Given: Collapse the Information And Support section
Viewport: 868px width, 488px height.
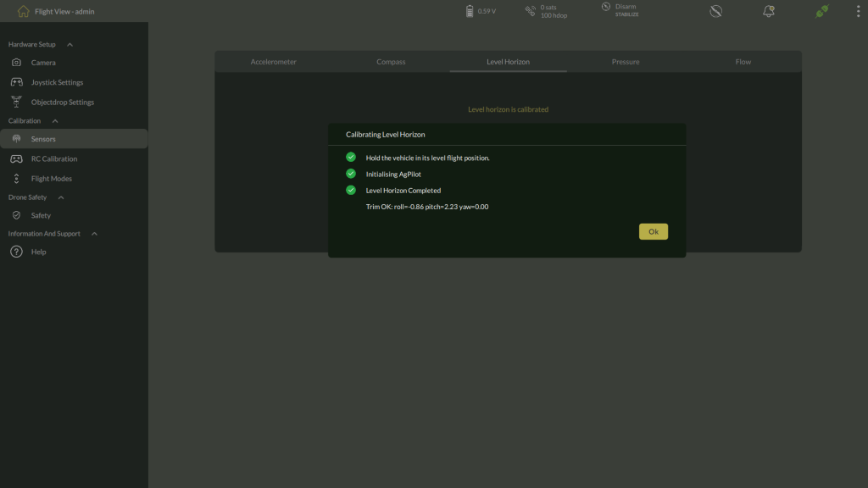Looking at the screenshot, I should 94,234.
